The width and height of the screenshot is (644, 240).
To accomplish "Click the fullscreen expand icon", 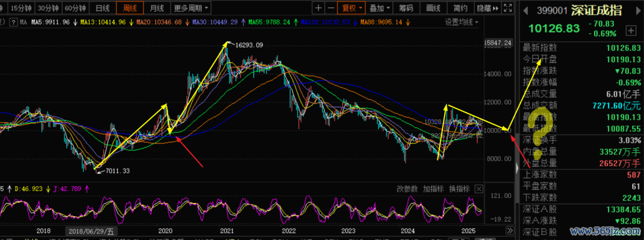I will pyautogui.click(x=507, y=8).
